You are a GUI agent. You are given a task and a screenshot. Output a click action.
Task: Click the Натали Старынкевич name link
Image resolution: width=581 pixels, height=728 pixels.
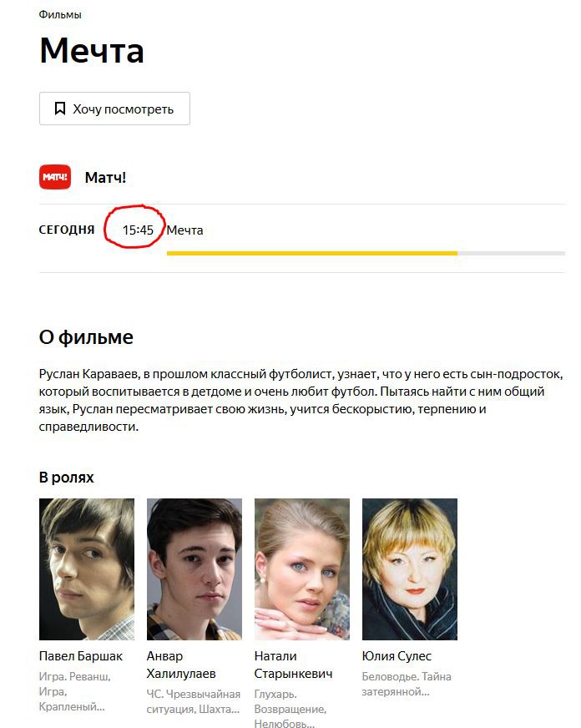(x=293, y=665)
